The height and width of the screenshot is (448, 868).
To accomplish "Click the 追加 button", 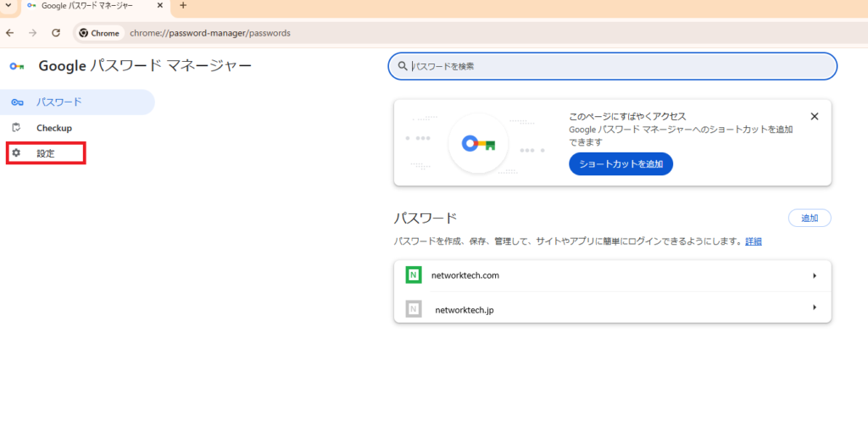I will click(x=810, y=218).
